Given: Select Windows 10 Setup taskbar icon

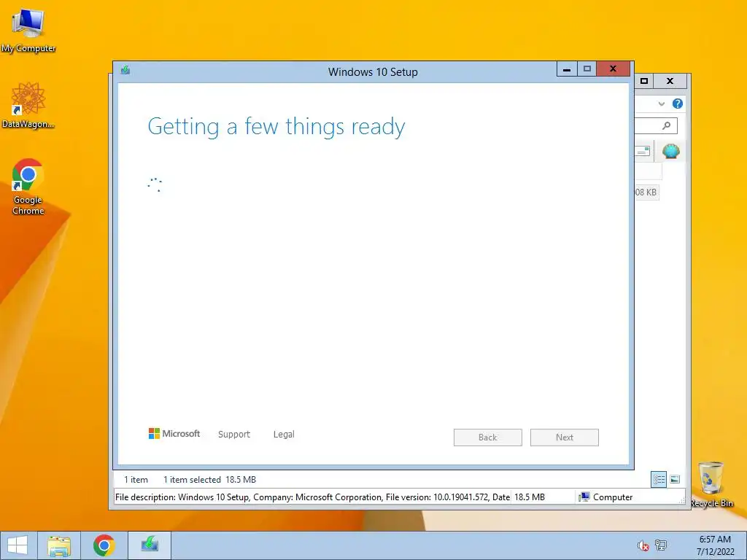Looking at the screenshot, I should (x=150, y=545).
